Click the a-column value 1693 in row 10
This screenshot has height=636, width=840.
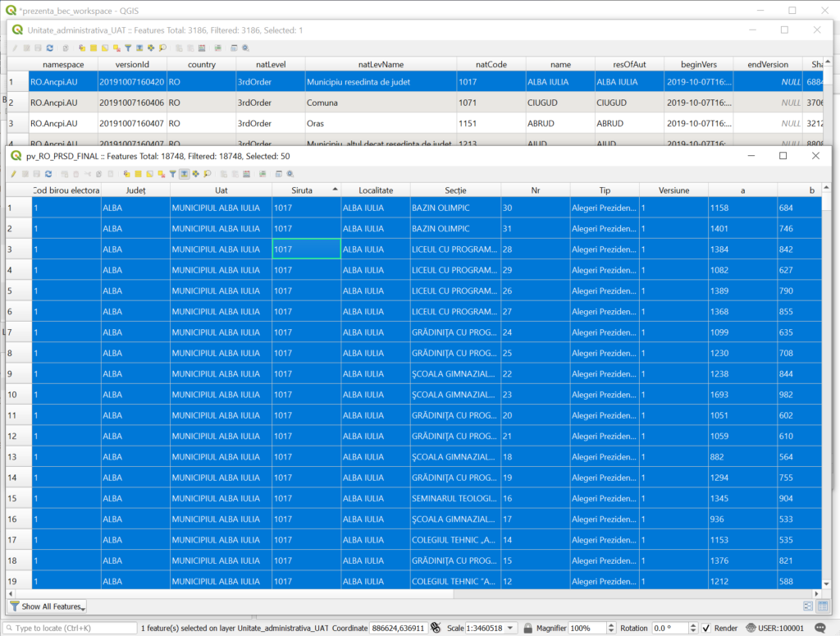click(x=742, y=395)
